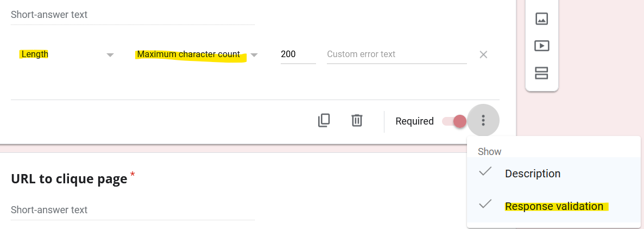
Task: Click the checkmark beside Response validation
Action: (x=485, y=205)
